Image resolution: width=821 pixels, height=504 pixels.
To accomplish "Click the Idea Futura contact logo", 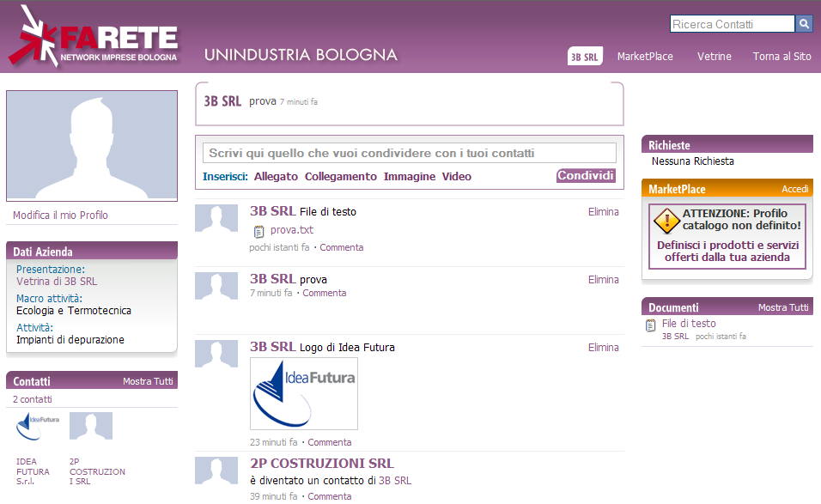I will 38,427.
